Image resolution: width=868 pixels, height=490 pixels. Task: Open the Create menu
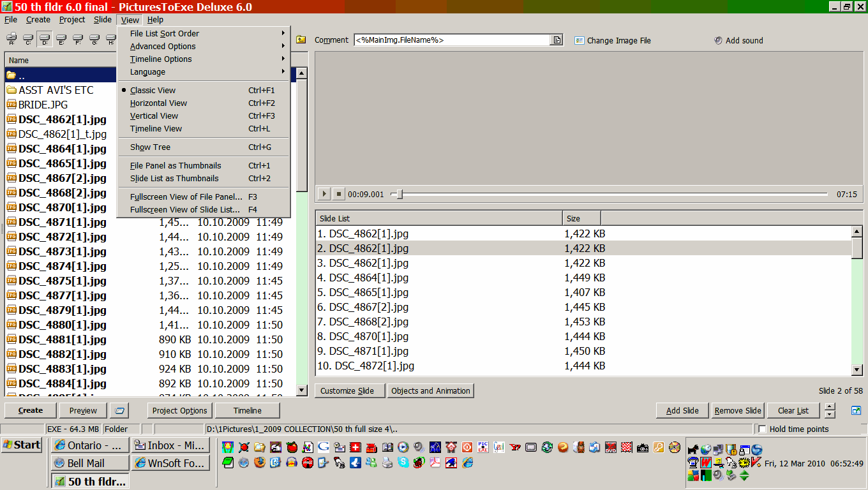(38, 20)
